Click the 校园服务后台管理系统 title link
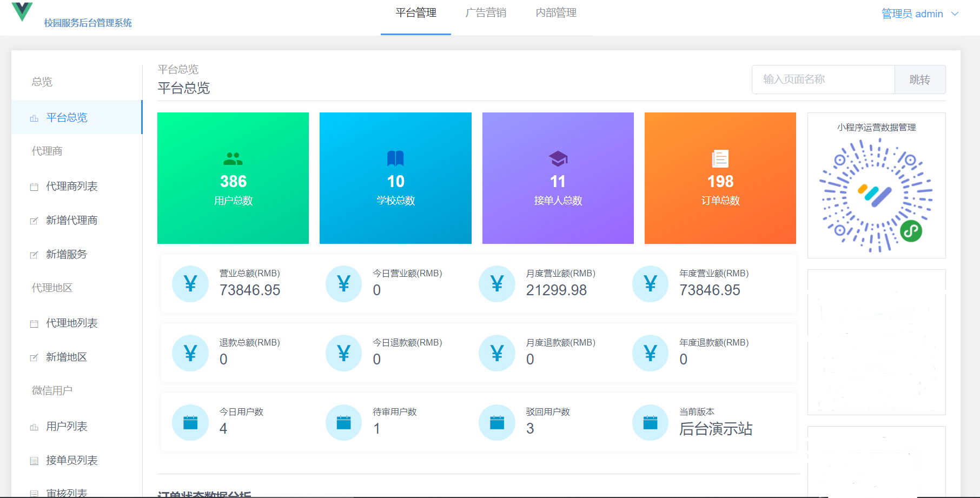Screen dimensions: 980x498 tap(88, 23)
